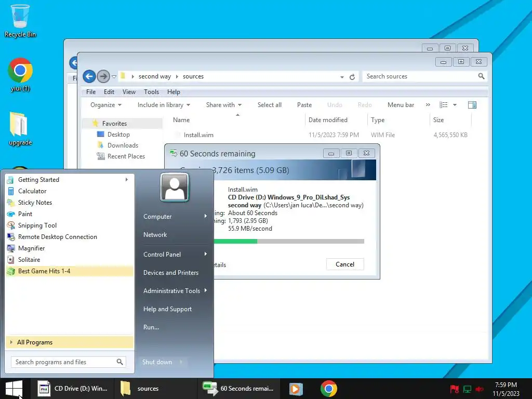Open the view options dropdown arrow
The image size is (532, 399).
(x=455, y=105)
